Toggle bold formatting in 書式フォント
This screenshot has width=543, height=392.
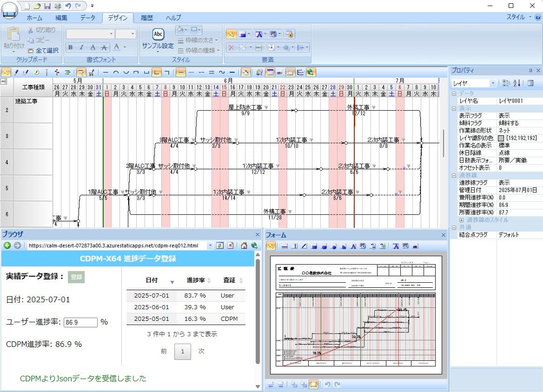[70, 47]
